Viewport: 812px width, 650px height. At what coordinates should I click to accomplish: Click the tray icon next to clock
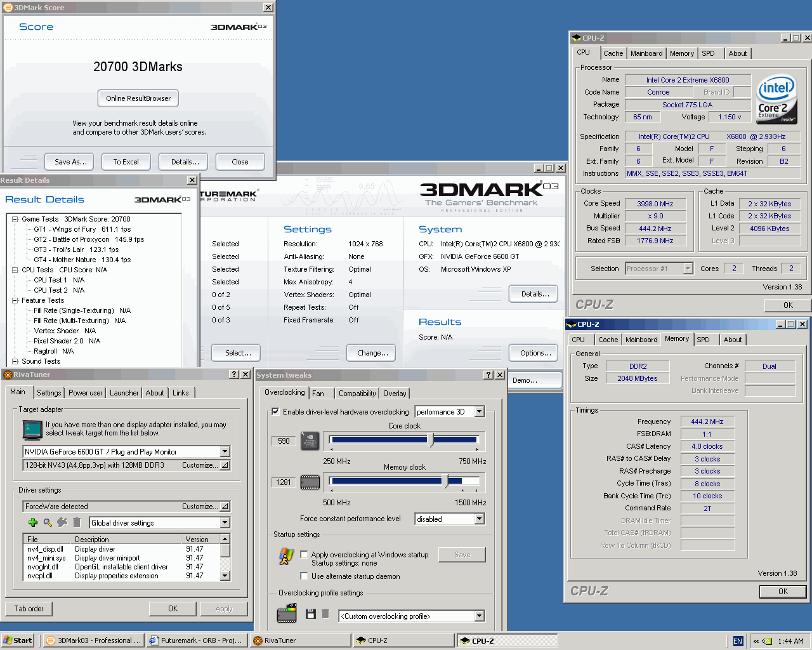768,641
